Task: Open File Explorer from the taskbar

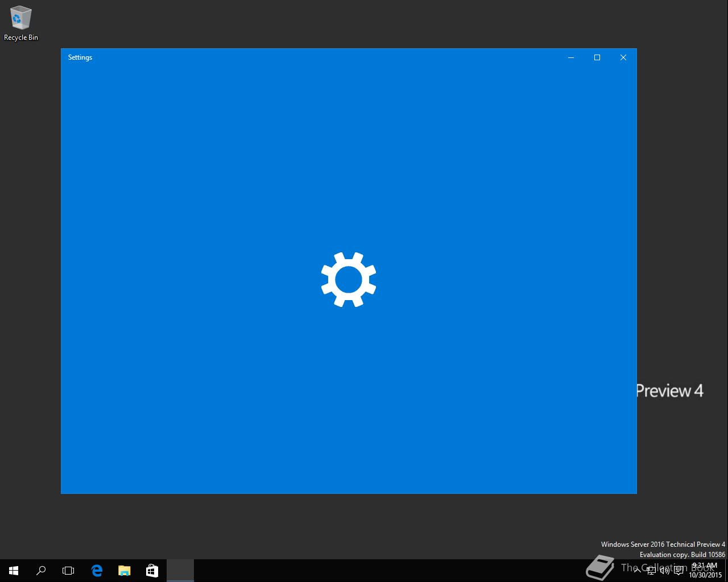Action: [x=124, y=571]
